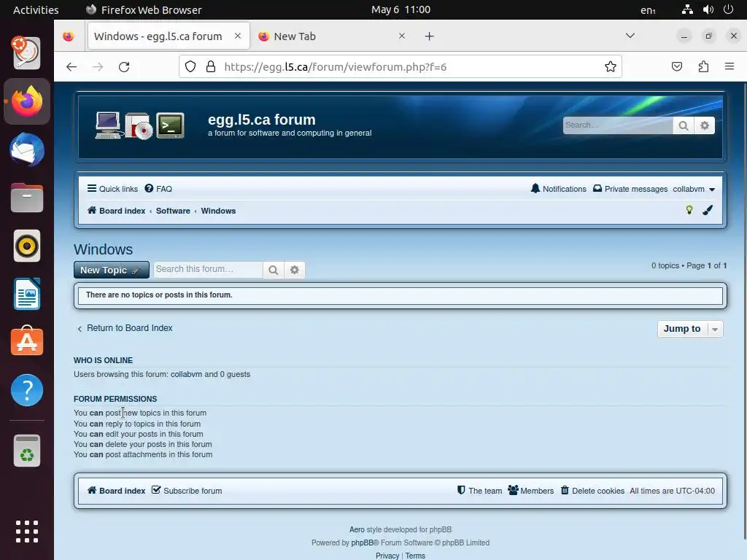The image size is (747, 560).
Task: Open the FAQ page
Action: tap(158, 189)
